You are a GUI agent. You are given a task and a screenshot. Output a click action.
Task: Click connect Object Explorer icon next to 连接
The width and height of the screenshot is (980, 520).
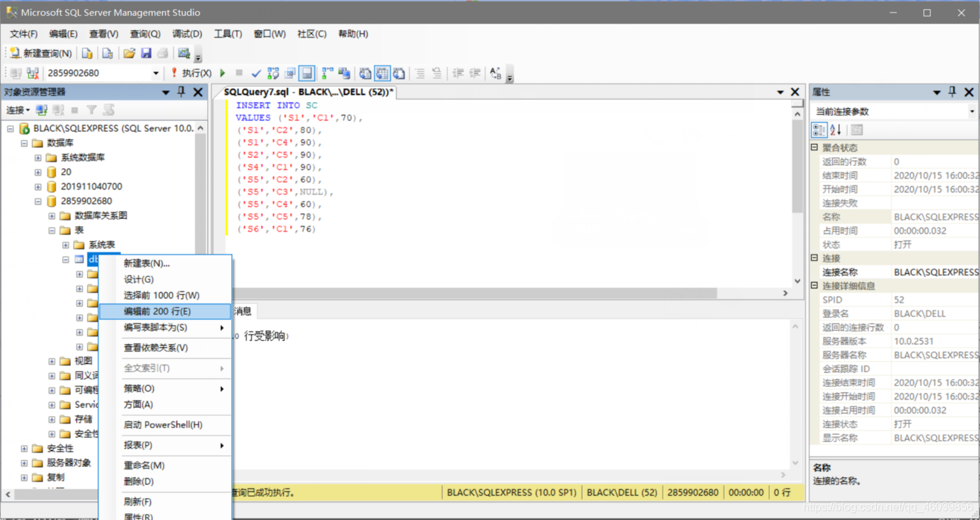(42, 110)
